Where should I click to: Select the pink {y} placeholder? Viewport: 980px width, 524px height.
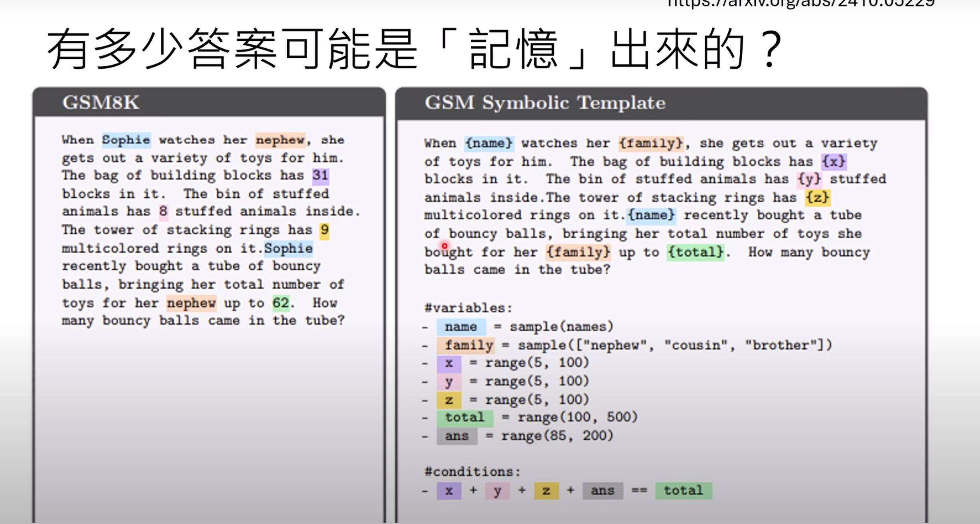[809, 179]
